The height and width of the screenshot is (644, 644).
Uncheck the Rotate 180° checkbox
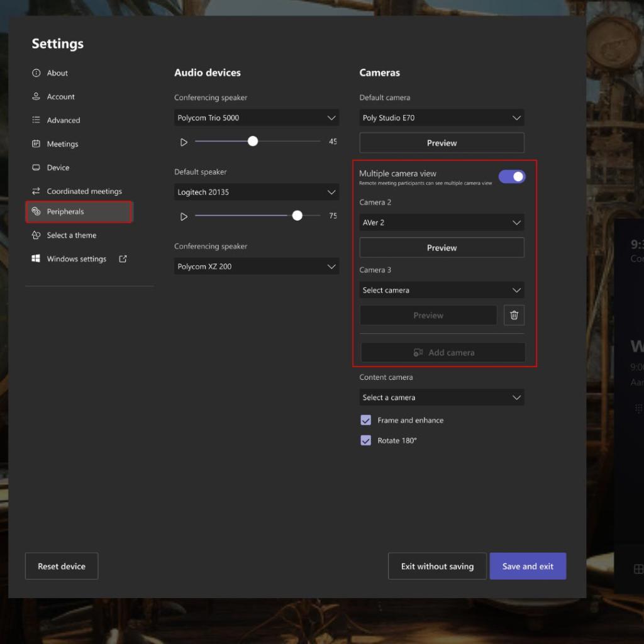(x=365, y=440)
